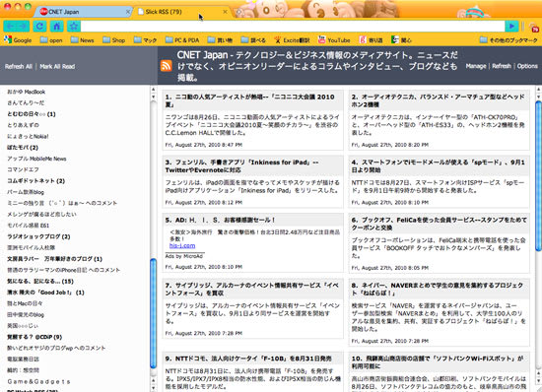Click the browser forward arrow button
Image resolution: width=542 pixels, height=392 pixels.
tap(24, 27)
